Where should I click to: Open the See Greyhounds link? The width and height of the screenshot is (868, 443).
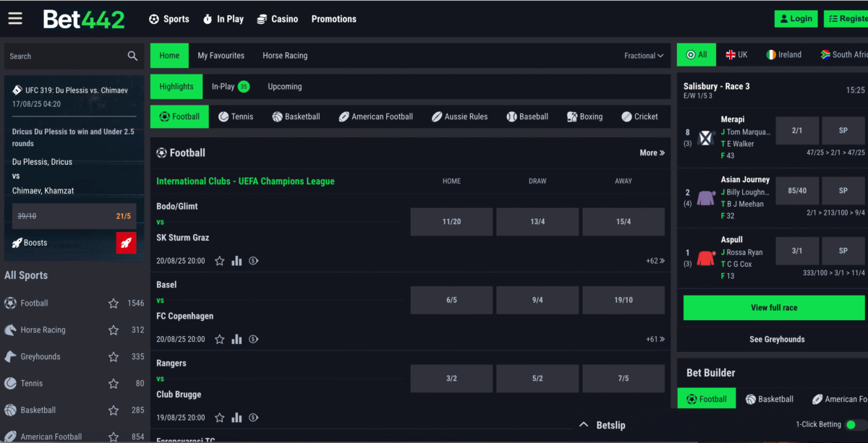[777, 339]
